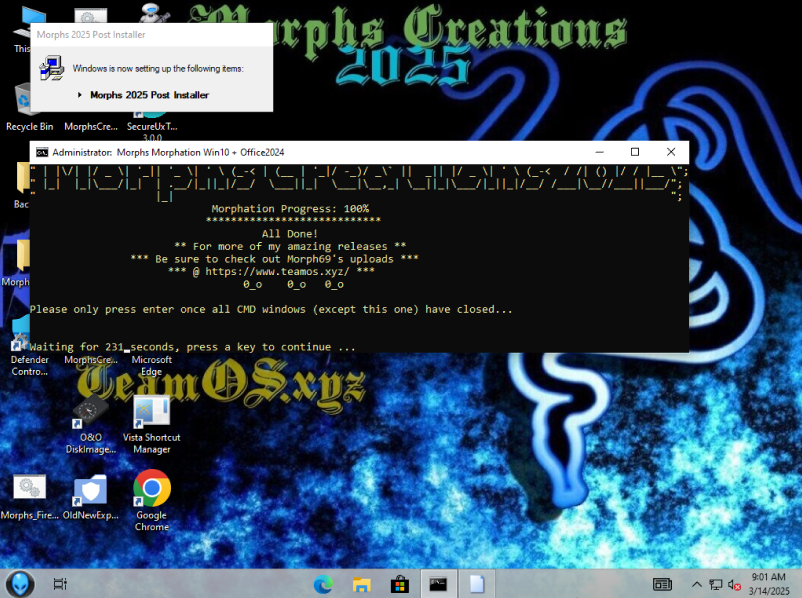
Task: Select the 'Microsoft Edge' desktop shortcut label
Action: 152,365
